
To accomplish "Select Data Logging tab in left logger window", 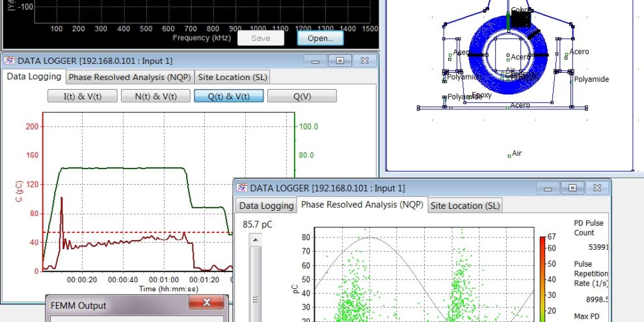I will coord(34,76).
